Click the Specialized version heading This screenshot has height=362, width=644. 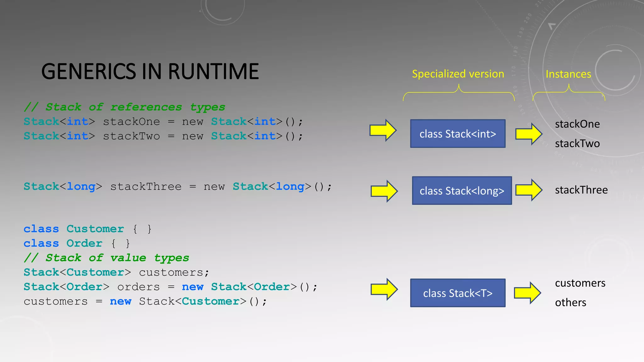pos(458,74)
